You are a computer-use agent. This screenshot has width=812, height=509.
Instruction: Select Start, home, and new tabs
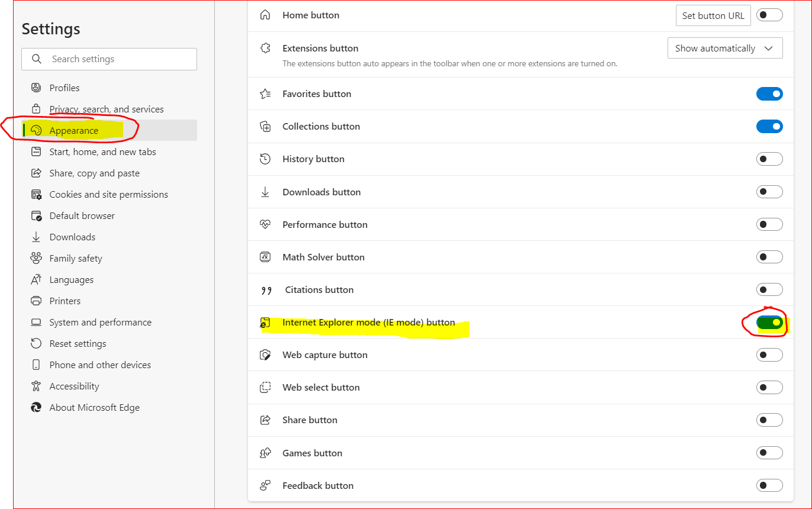pos(102,152)
